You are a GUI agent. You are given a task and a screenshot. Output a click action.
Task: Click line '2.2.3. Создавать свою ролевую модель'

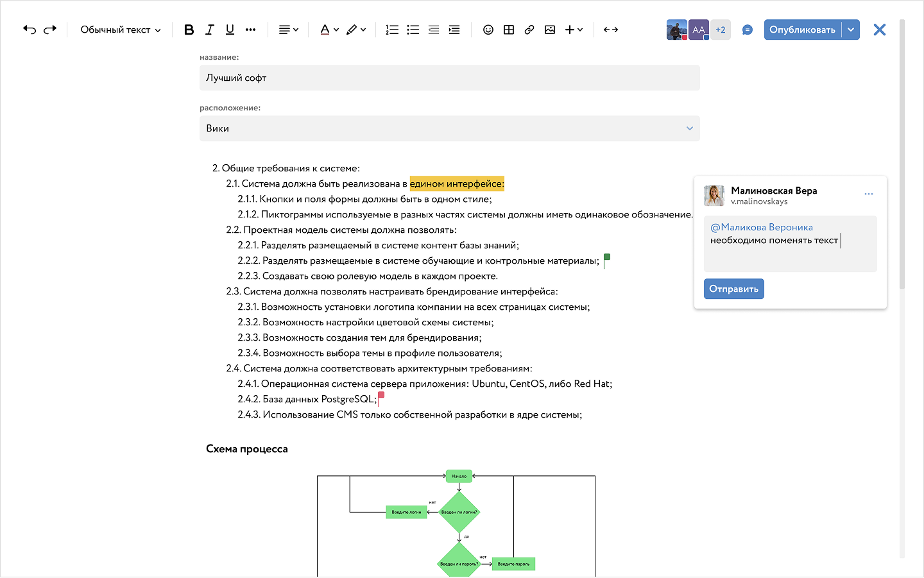tap(368, 276)
